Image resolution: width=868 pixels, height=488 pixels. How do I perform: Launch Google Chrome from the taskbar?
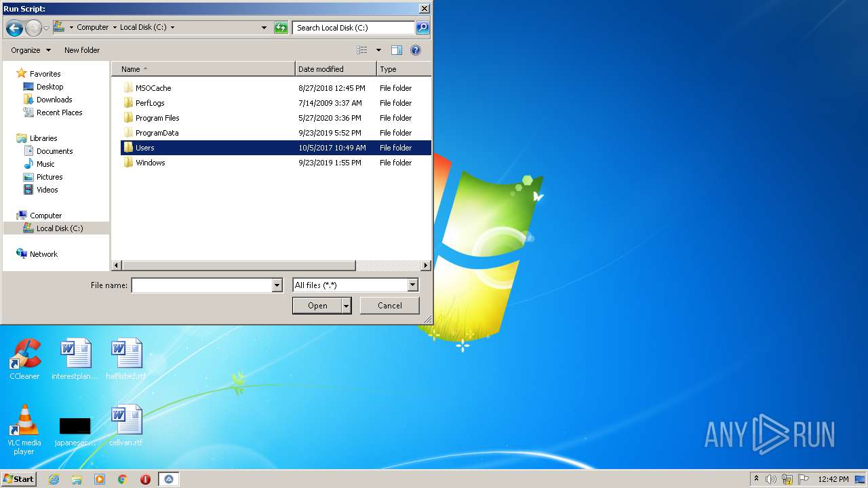pyautogui.click(x=123, y=479)
